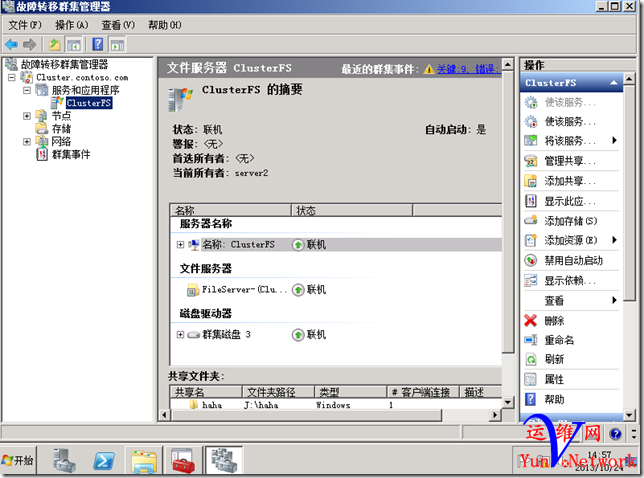The width and height of the screenshot is (644, 478).
Task: Click the Back arrow toolbar icon
Action: tap(11, 44)
